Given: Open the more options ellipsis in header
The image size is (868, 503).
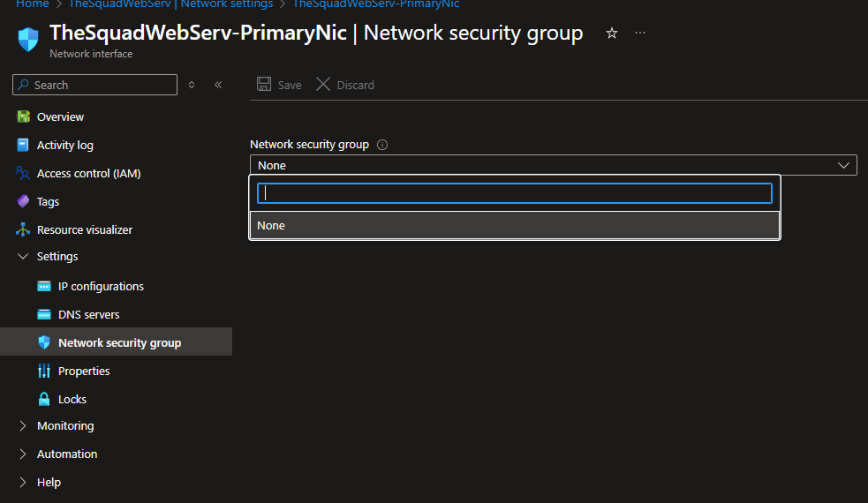Looking at the screenshot, I should 640,33.
